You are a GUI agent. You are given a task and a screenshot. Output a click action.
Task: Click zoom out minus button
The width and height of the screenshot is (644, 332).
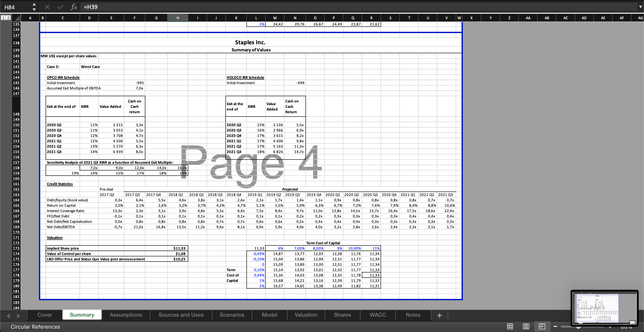tap(555, 326)
